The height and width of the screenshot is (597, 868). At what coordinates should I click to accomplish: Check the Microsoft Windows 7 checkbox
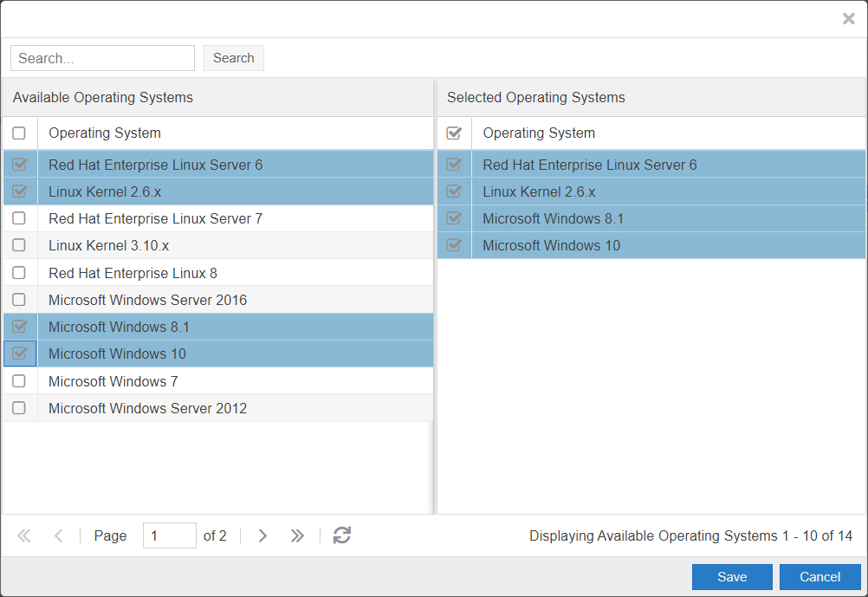tap(19, 381)
